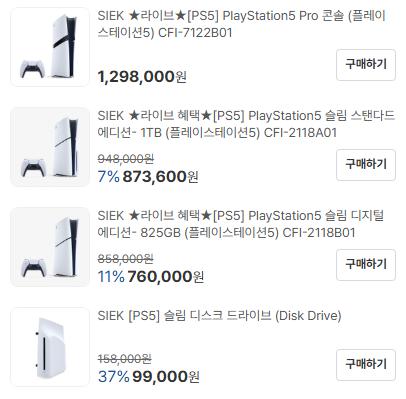Open the 슬림 디스크 드라이브 (Disk Drive) title
Image resolution: width=406 pixels, height=399 pixels.
pyautogui.click(x=219, y=316)
